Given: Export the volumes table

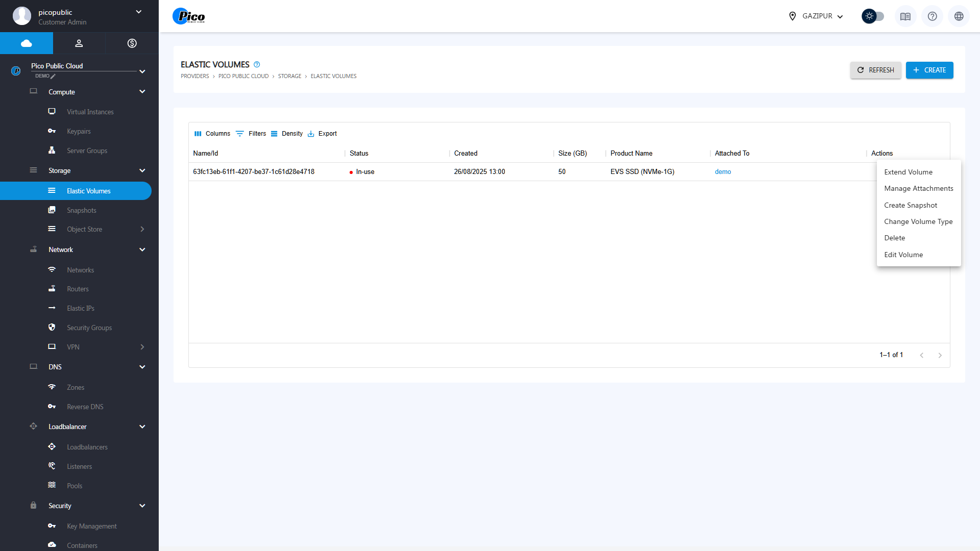Looking at the screenshot, I should pyautogui.click(x=322, y=134).
